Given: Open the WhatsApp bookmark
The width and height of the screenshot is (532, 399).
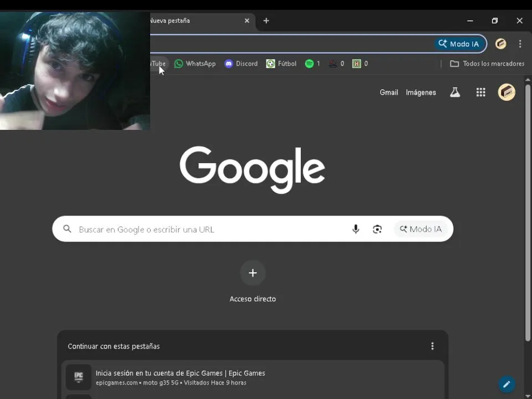Looking at the screenshot, I should 195,63.
